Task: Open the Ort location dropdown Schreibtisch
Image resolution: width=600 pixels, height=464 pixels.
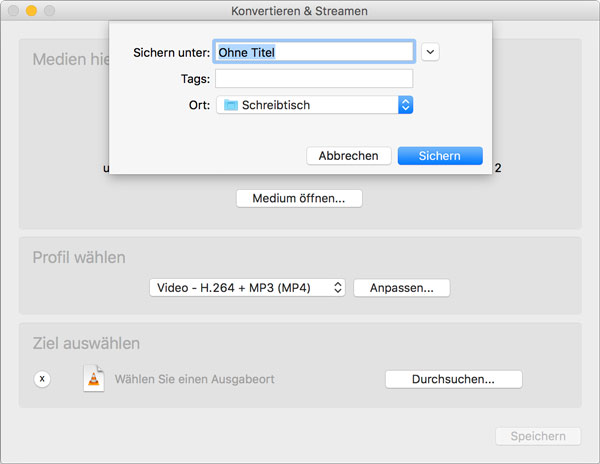Action: click(315, 105)
